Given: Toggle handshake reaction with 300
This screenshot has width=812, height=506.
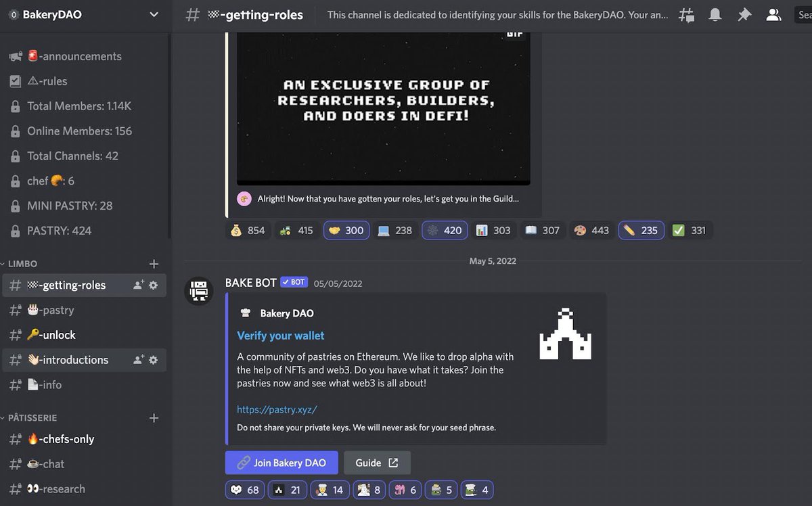Looking at the screenshot, I should click(x=346, y=230).
